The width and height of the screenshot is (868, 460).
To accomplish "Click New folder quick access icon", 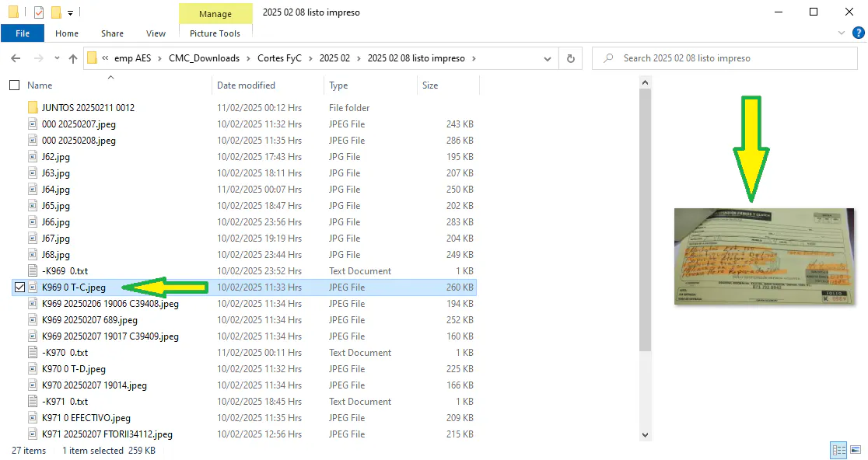I will 56,12.
